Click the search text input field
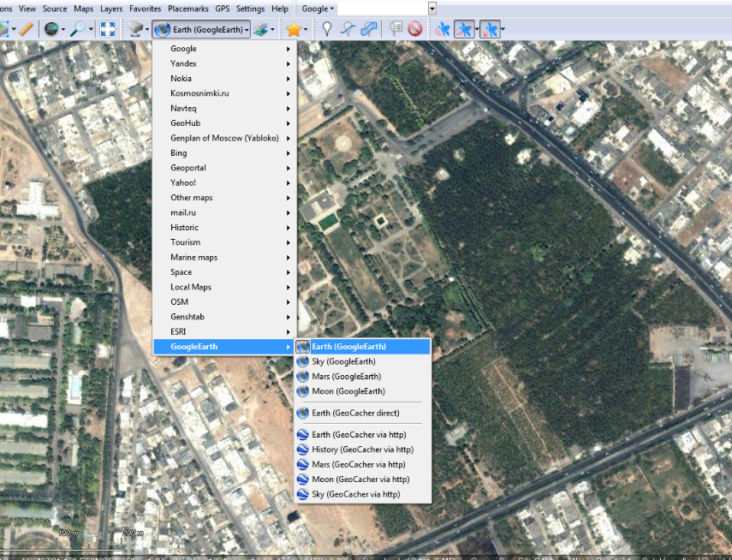The image size is (732, 560). [382, 9]
